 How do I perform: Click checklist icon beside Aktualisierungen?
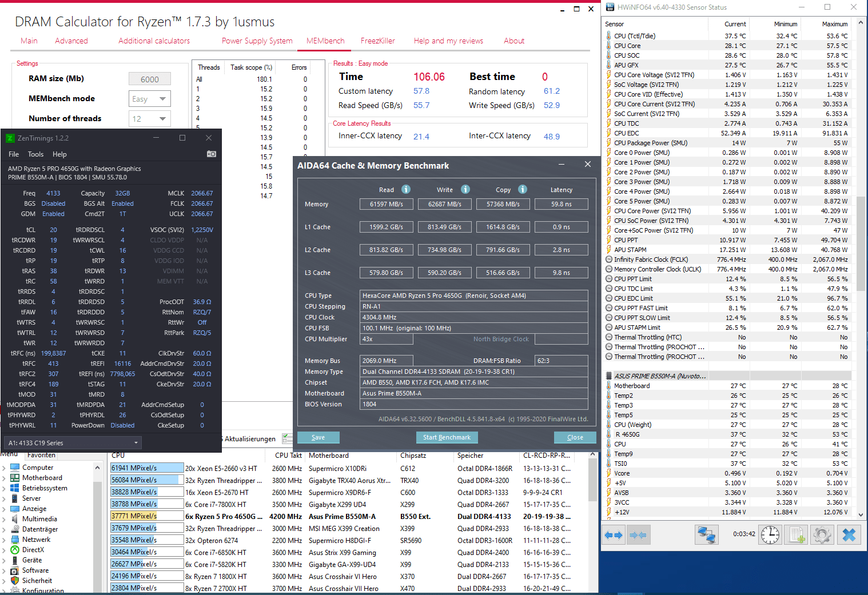coord(287,438)
